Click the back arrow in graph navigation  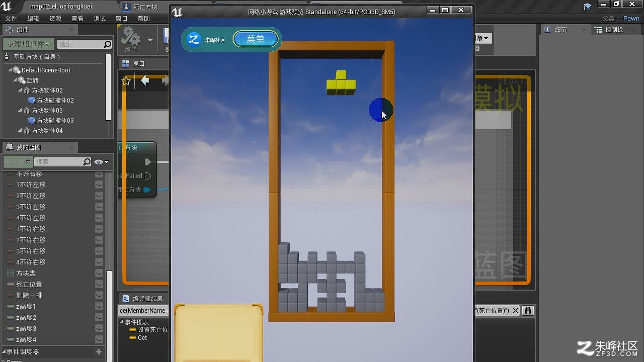pos(145,80)
